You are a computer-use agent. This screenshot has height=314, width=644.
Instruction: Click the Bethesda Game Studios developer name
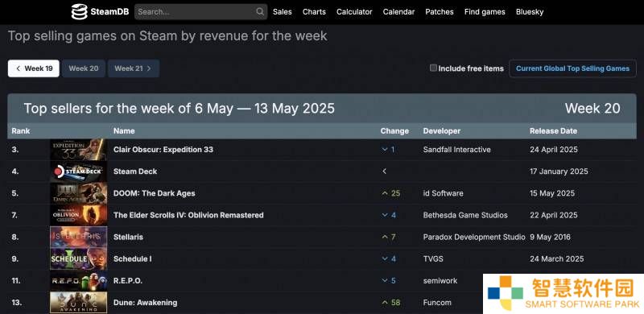point(465,215)
